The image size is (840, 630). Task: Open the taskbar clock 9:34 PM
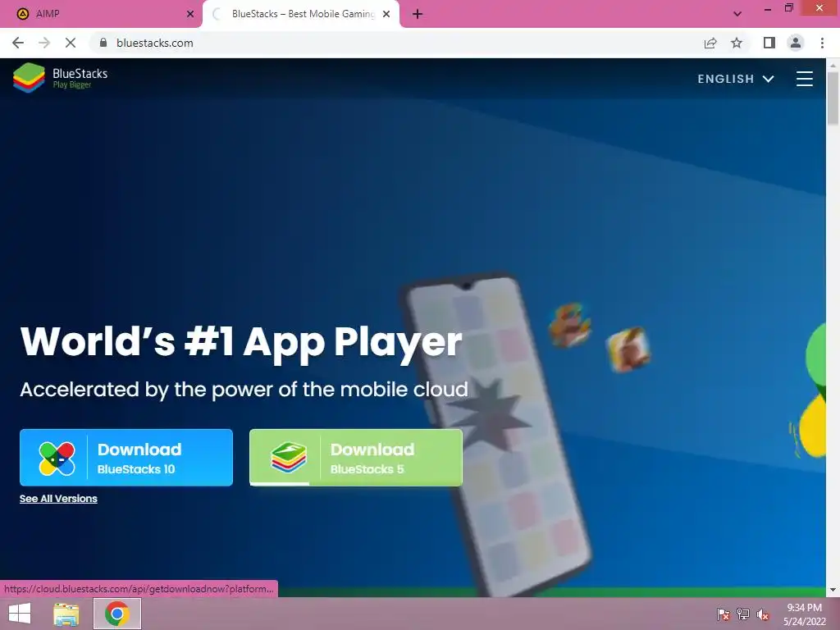pos(804,614)
